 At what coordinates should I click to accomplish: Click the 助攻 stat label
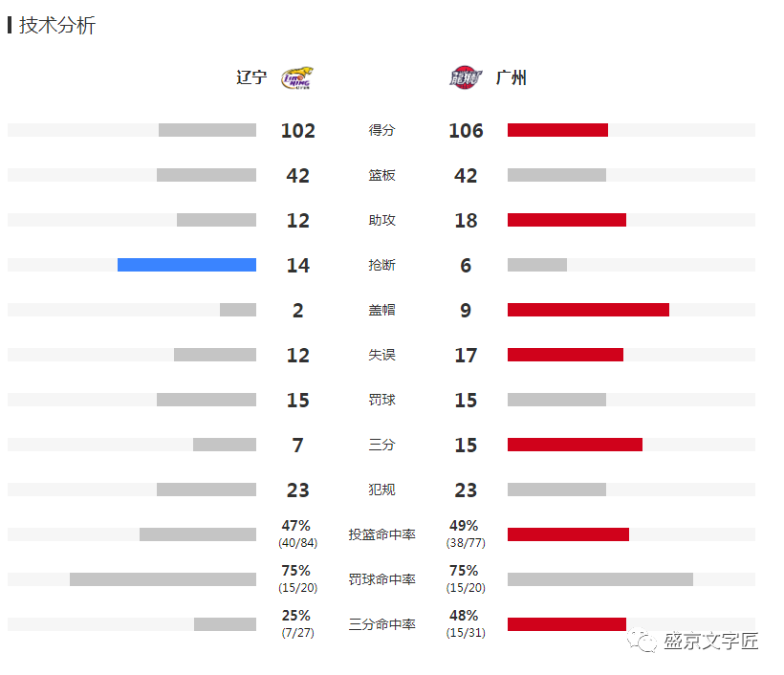[382, 220]
